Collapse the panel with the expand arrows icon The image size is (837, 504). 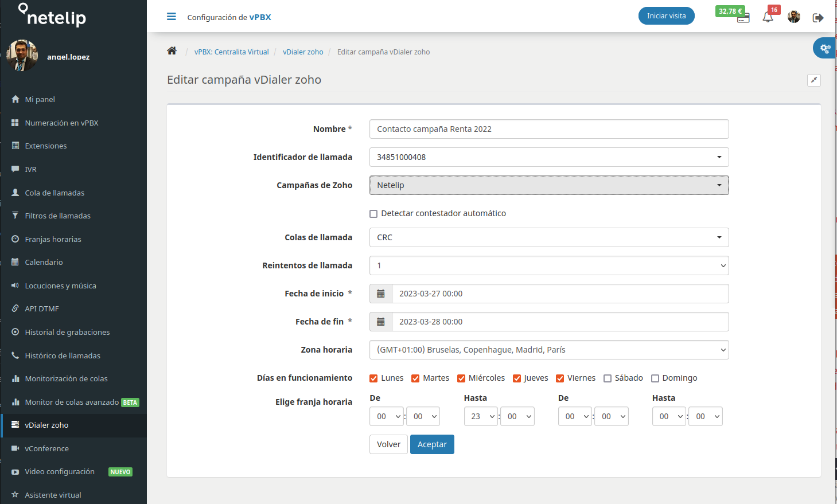(x=813, y=80)
